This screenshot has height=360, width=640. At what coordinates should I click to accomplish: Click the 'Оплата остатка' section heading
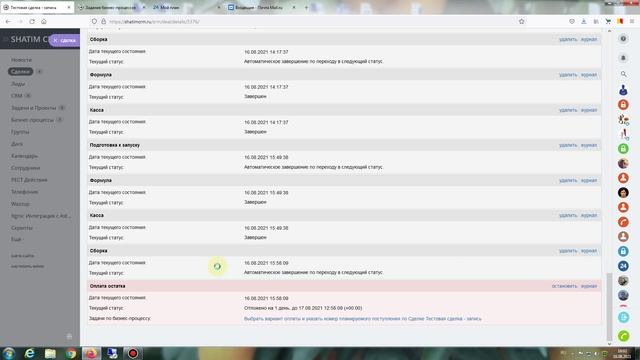[x=107, y=286]
